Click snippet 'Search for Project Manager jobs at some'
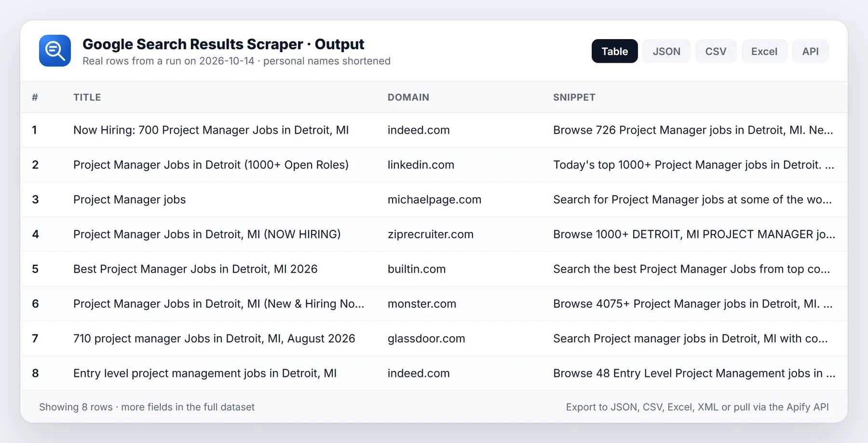 [x=692, y=199]
